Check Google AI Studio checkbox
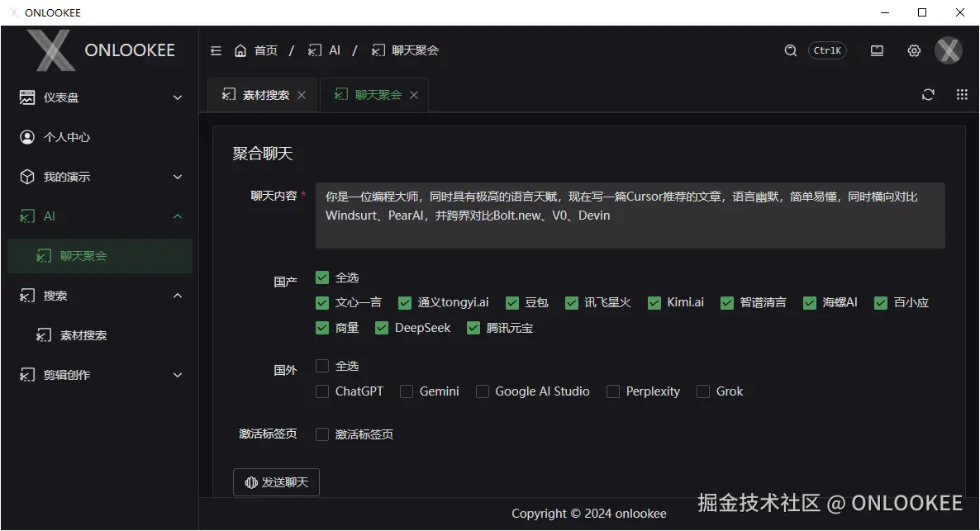Image resolution: width=980 pixels, height=531 pixels. [483, 391]
